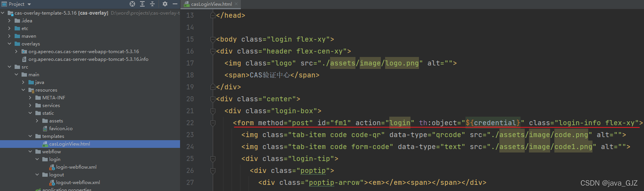
Task: Expand the org.apereo.cas webapp-tomcat-5.3.16 folder
Action: pos(17,52)
